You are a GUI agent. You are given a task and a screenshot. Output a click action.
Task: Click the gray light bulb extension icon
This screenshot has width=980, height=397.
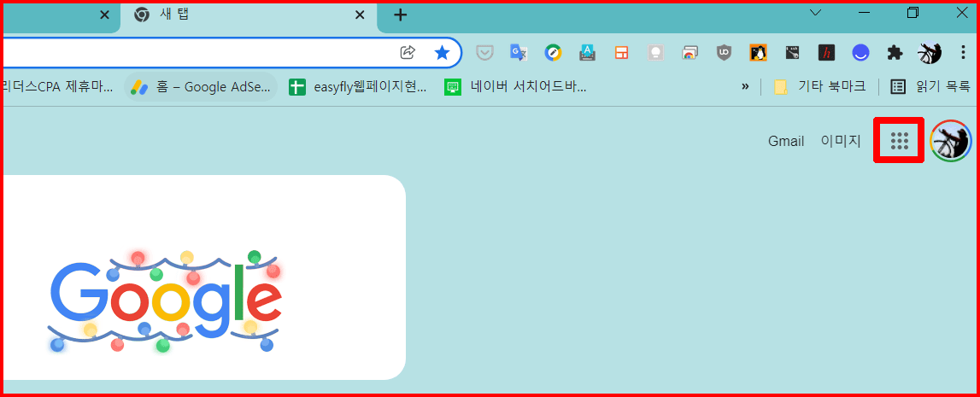coord(655,53)
